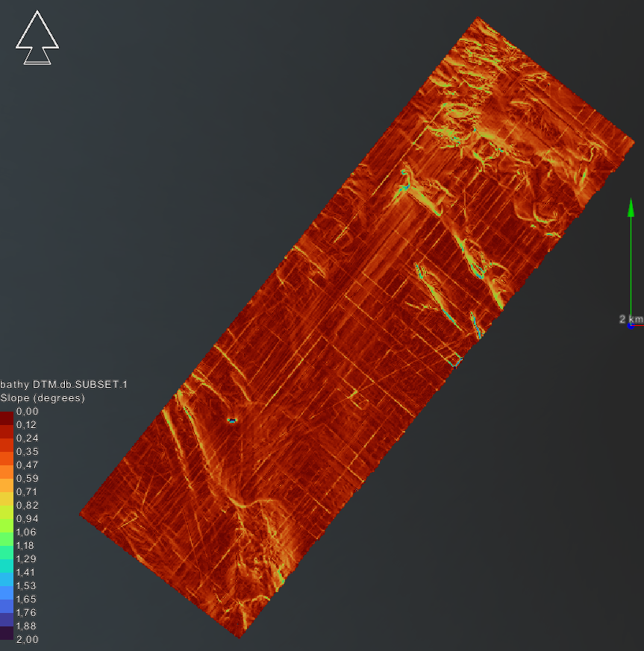
Task: Select the legend value 0,71
Action: pos(27,491)
